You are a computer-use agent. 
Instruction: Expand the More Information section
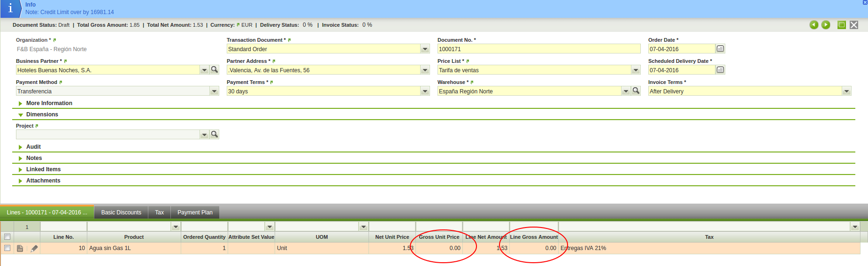pyautogui.click(x=49, y=103)
